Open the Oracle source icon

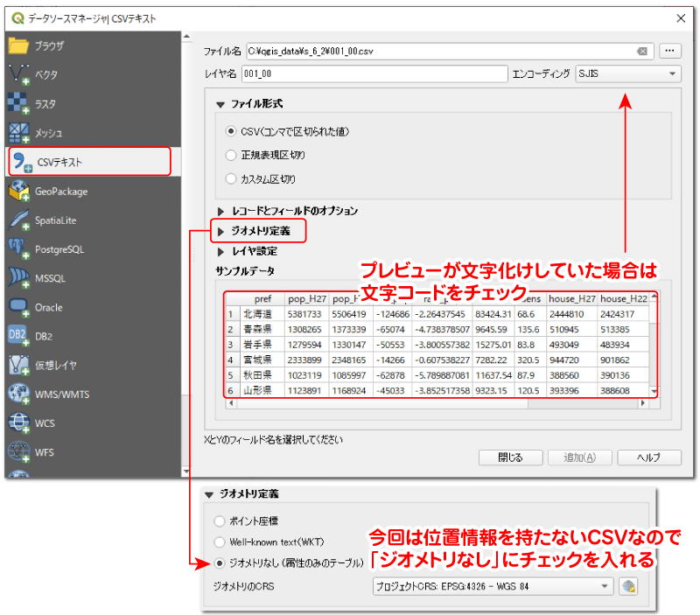18,308
